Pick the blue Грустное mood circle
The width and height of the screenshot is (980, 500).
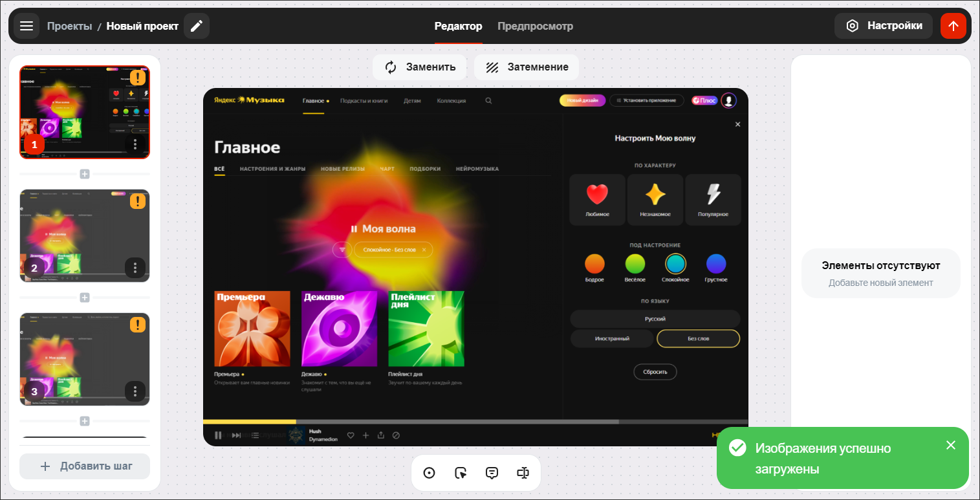(716, 264)
